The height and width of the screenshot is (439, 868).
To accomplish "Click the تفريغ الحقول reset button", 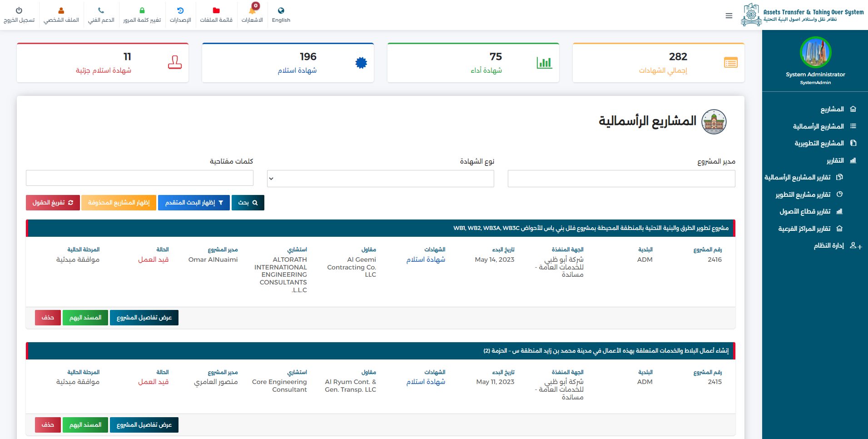I will (53, 203).
